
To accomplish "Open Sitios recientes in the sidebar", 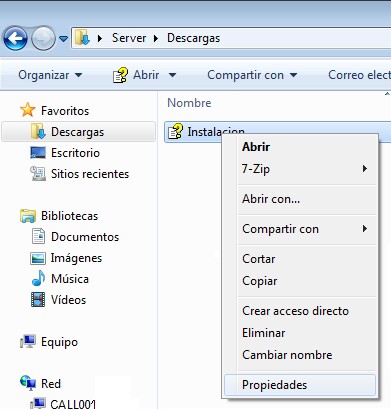I will (x=90, y=174).
